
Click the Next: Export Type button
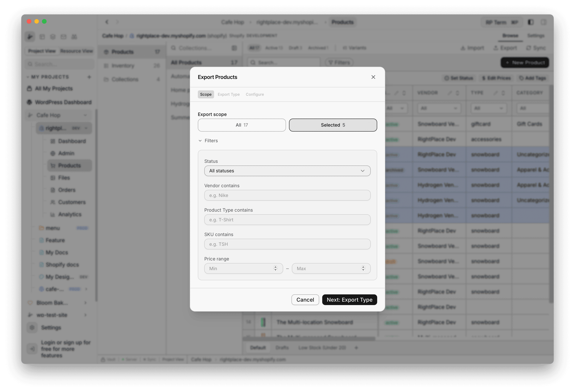(349, 300)
